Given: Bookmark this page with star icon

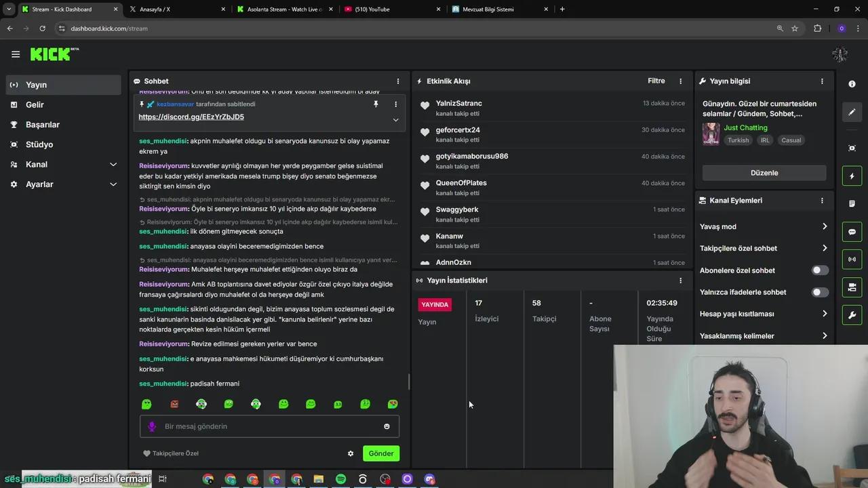Looking at the screenshot, I should (795, 28).
